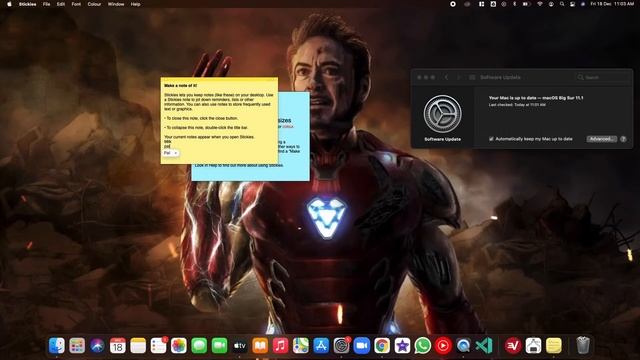
Task: Open the Help menu
Action: tap(136, 4)
